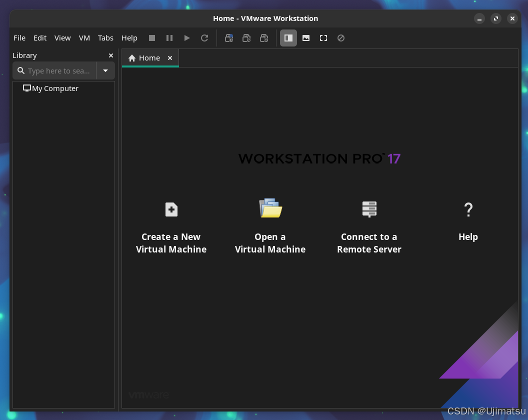Open the Help menu
This screenshot has width=528, height=420.
(129, 38)
